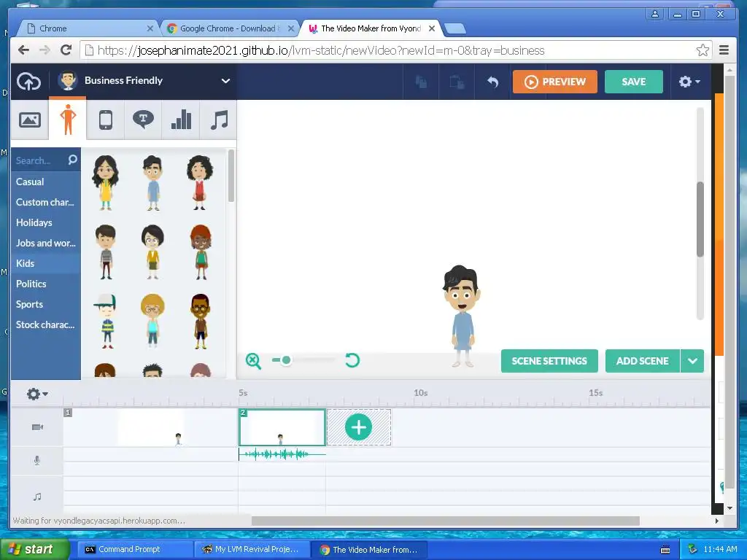
Task: Pick the girl with glasses in yellow top
Action: (x=152, y=252)
